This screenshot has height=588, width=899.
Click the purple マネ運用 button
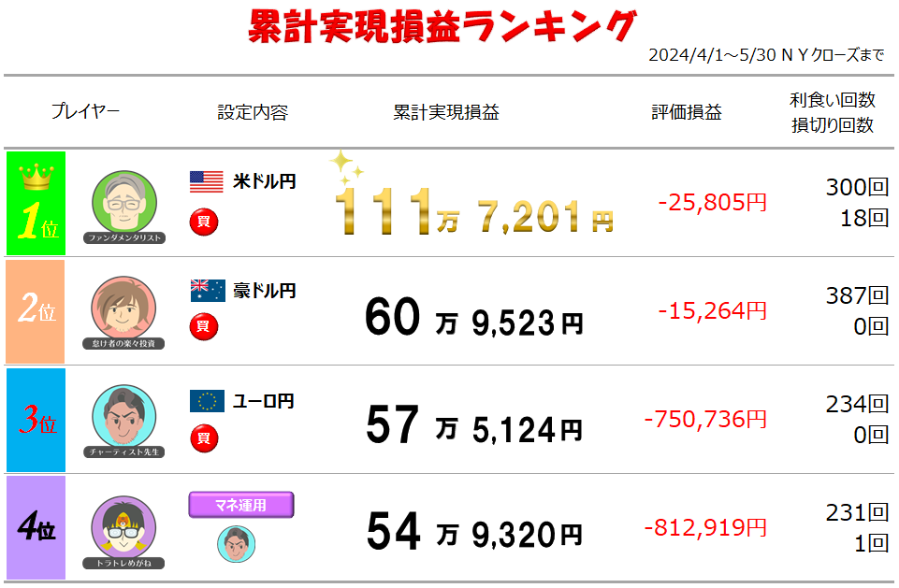pyautogui.click(x=240, y=505)
